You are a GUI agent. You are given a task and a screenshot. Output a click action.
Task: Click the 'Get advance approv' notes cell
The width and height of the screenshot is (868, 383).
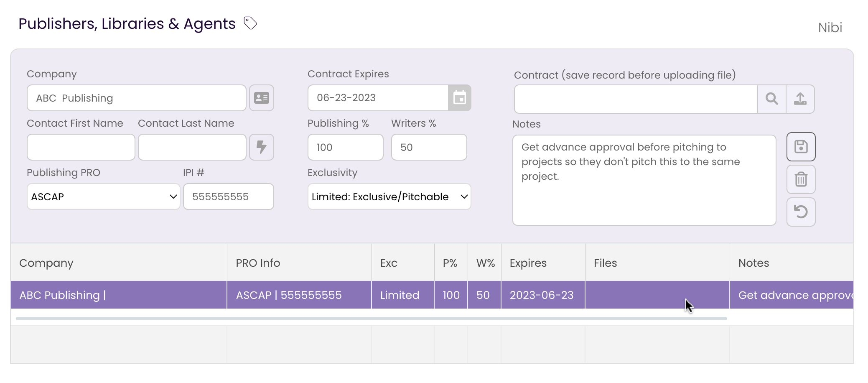[x=792, y=295]
